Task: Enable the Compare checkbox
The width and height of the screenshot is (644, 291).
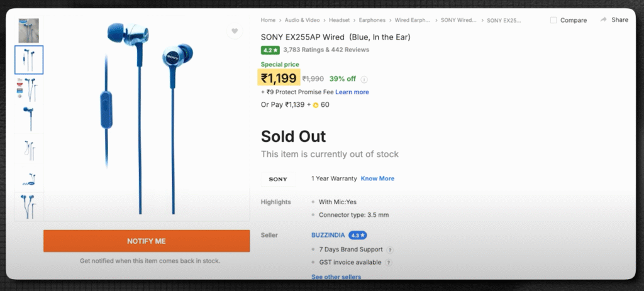Action: [553, 20]
